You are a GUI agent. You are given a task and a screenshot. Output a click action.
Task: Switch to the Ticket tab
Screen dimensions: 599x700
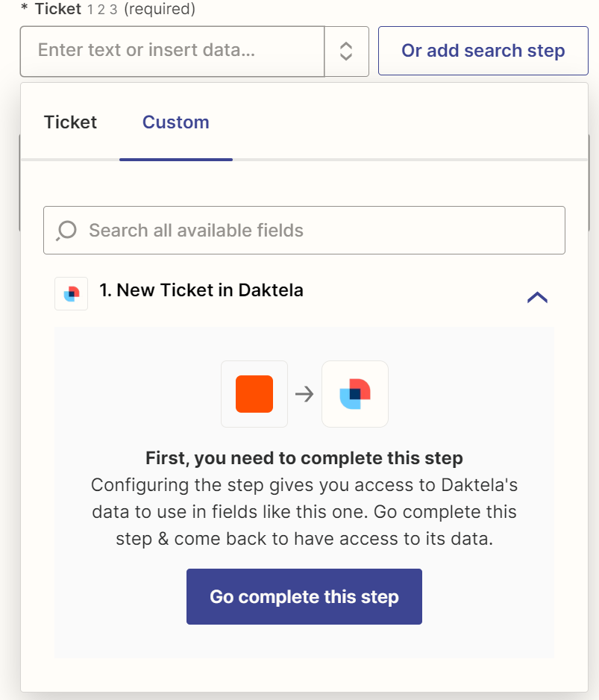(x=70, y=122)
